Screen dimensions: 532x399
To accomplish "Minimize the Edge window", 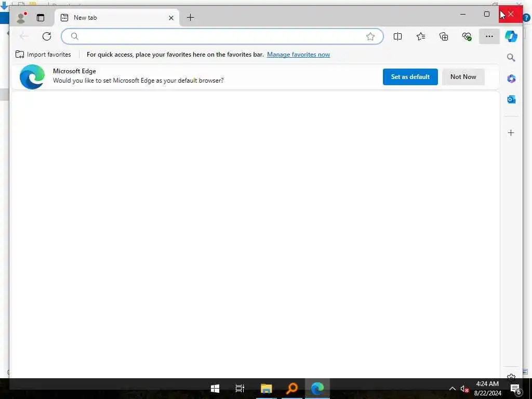I will (x=463, y=14).
